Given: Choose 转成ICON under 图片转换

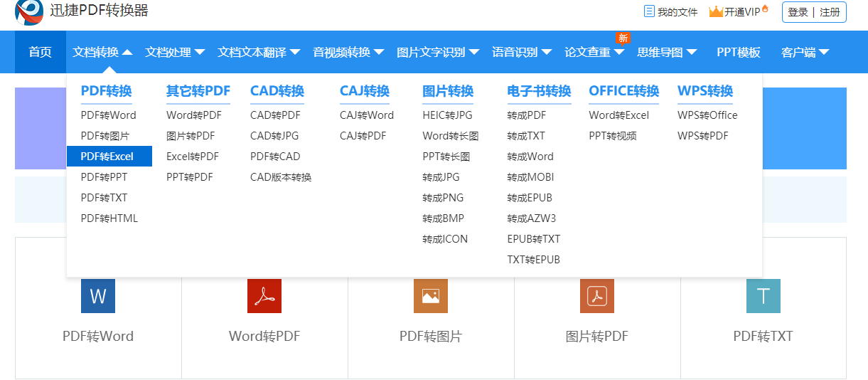Looking at the screenshot, I should pos(445,239).
